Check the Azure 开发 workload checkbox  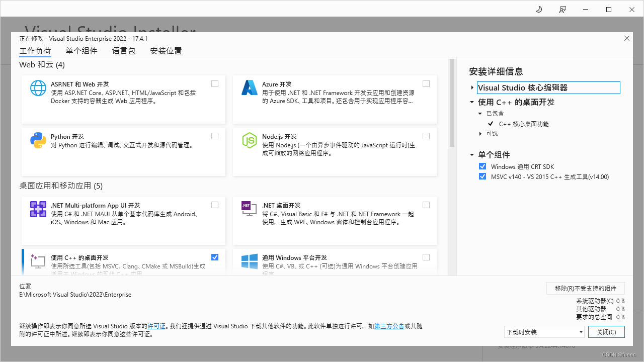(426, 84)
